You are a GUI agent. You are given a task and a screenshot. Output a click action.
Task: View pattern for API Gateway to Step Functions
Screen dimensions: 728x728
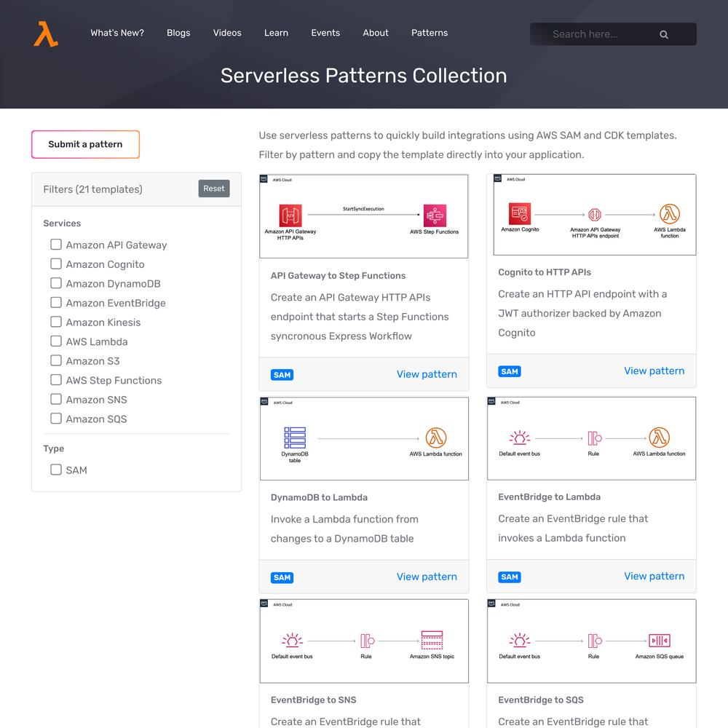tap(427, 374)
